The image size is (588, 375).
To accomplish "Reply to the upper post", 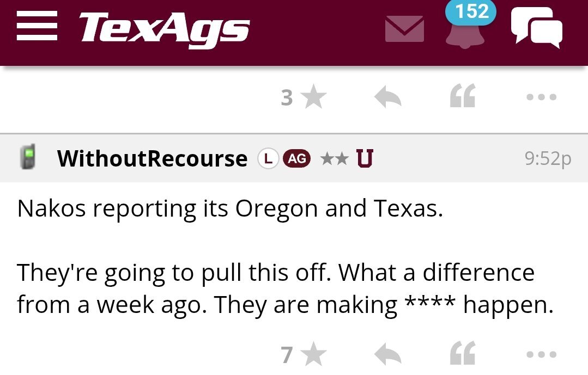I will (x=388, y=98).
